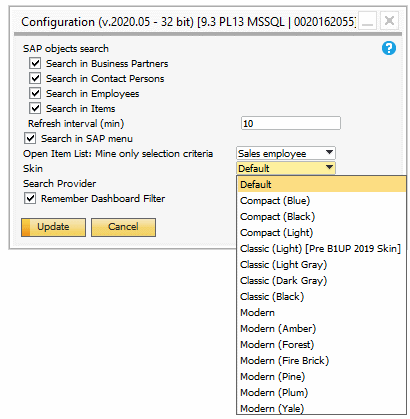Screen dimensions: 410x419
Task: Close the Configuration window
Action: click(x=389, y=21)
